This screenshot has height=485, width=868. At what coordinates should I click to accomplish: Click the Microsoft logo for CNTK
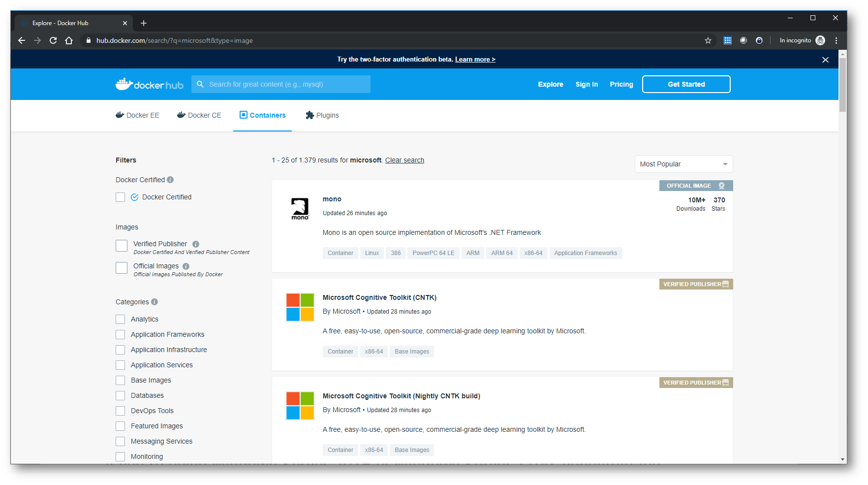click(x=300, y=307)
